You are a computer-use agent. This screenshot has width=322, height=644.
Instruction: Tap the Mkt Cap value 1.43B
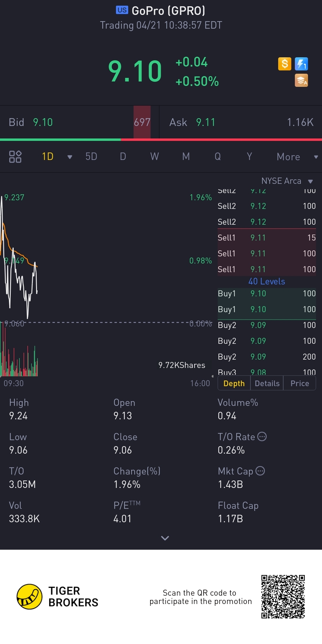click(x=230, y=484)
